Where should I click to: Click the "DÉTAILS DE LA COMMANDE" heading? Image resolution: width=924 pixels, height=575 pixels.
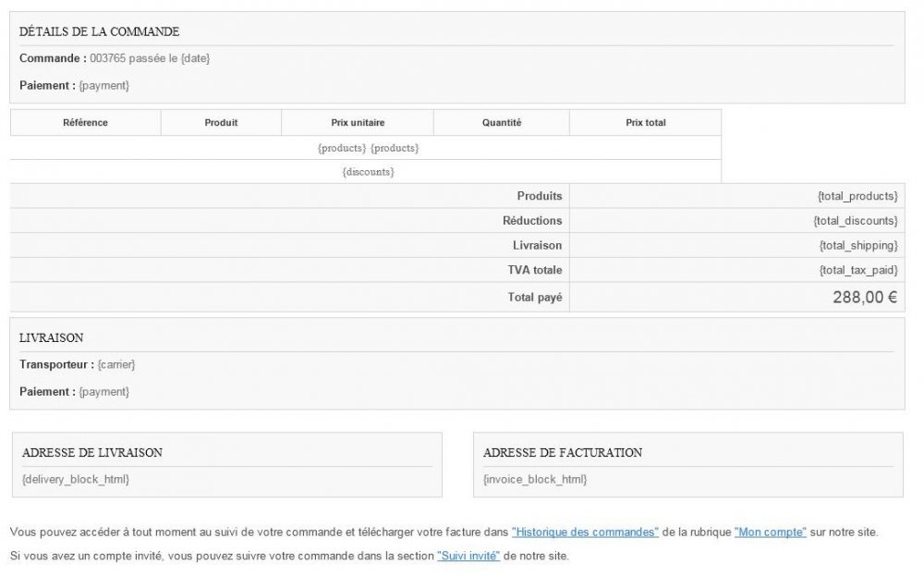click(99, 31)
